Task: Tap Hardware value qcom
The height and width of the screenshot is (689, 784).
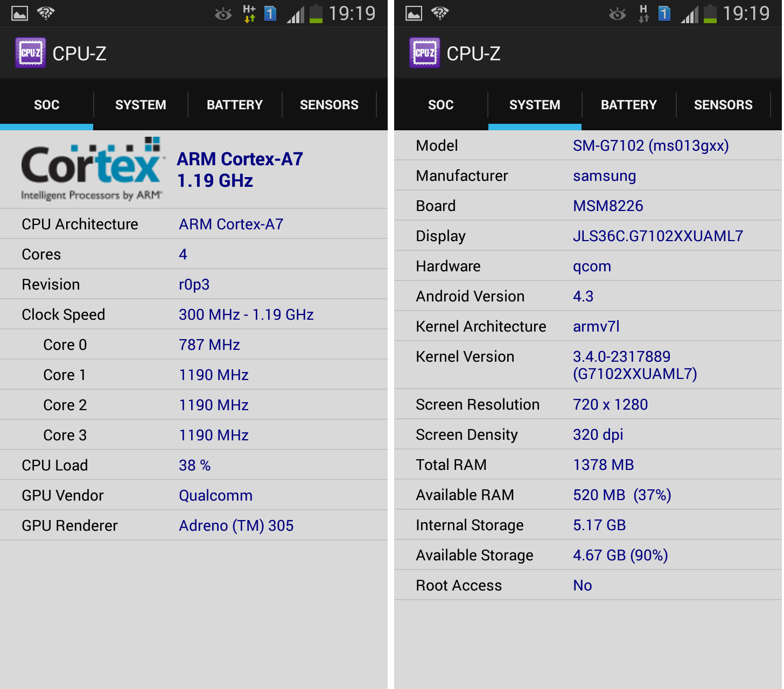Action: [592, 266]
